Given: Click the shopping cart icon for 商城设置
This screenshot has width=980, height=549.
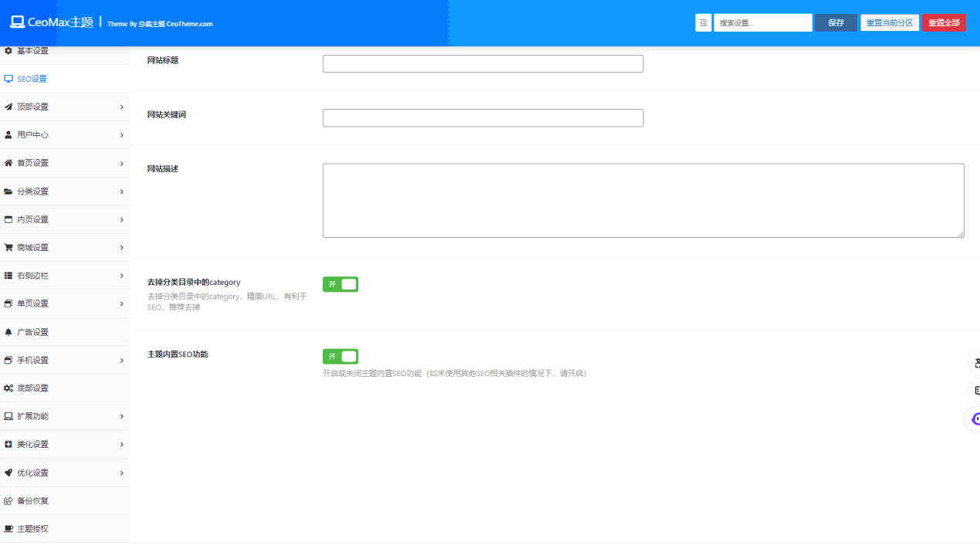Looking at the screenshot, I should click(8, 248).
